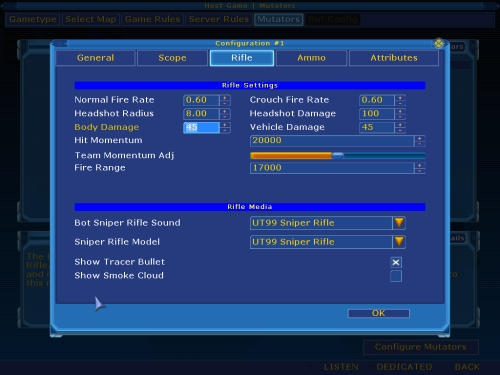
Task: Click the Headshot Damage stepper arrows
Action: 400,114
